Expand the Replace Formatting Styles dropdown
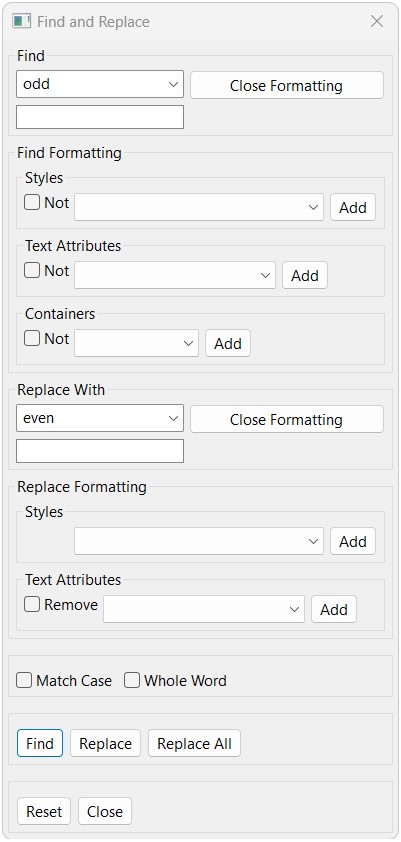 [x=199, y=541]
